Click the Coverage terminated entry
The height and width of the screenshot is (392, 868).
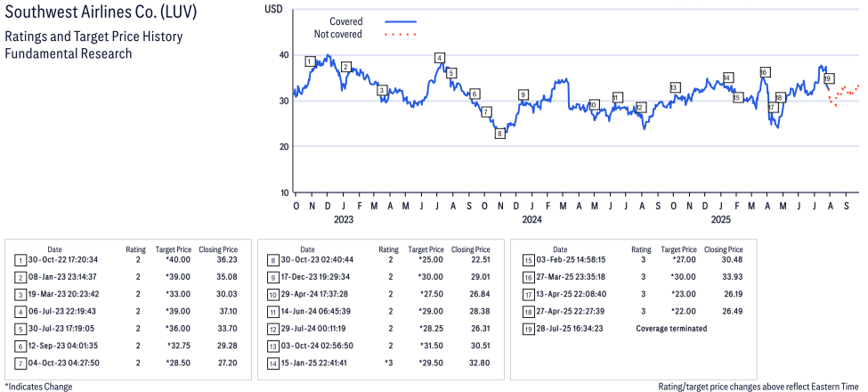point(671,329)
